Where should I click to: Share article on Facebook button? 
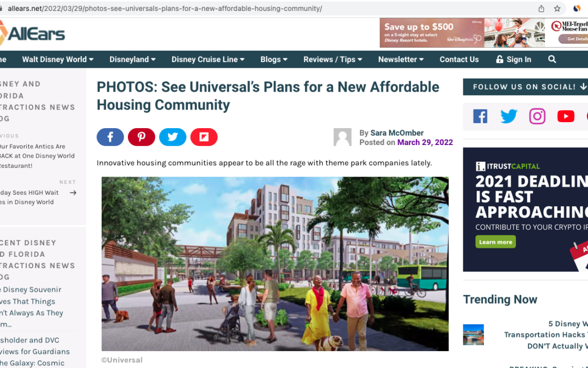[x=110, y=137]
